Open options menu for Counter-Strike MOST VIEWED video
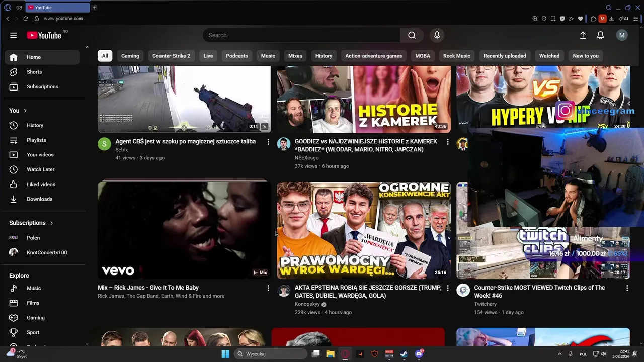The width and height of the screenshot is (644, 362). pos(627,288)
